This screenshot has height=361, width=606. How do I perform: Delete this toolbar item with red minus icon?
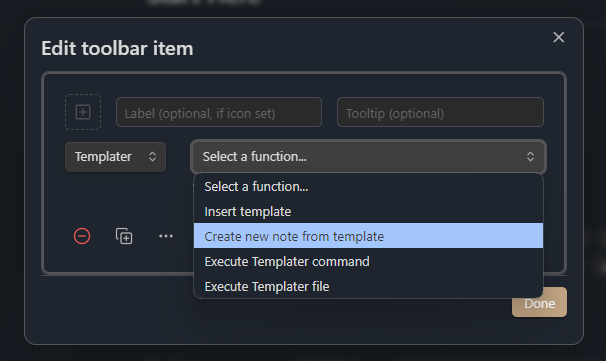[x=82, y=236]
